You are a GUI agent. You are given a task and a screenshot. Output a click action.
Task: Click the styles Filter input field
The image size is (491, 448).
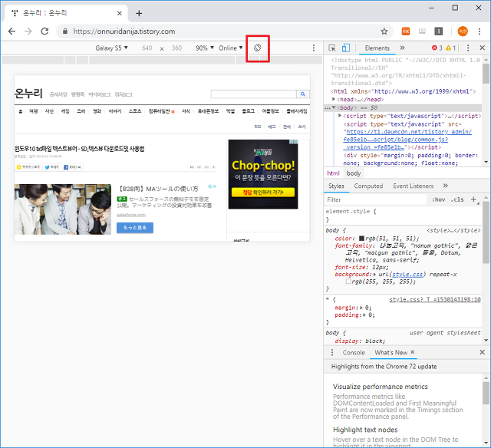[375, 199]
